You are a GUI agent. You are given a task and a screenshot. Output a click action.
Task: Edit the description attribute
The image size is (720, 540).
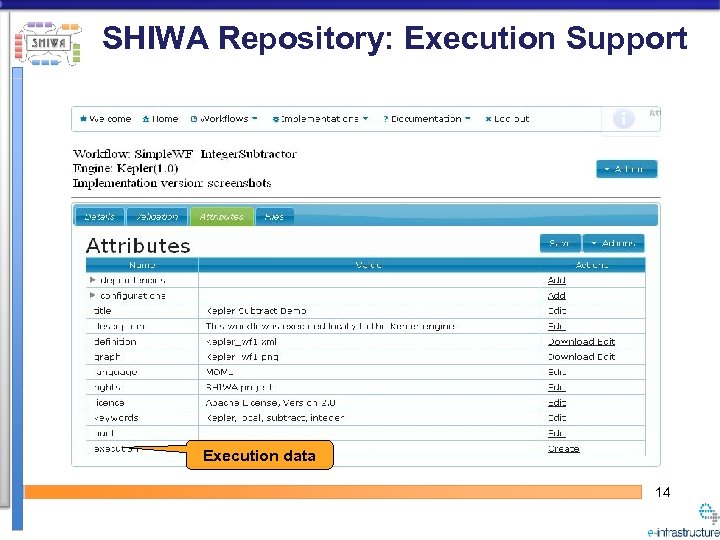point(557,326)
